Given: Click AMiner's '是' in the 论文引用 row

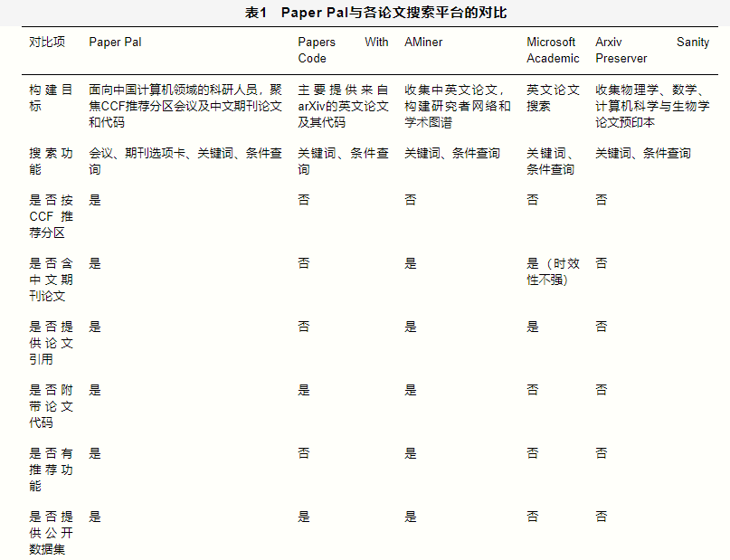Looking at the screenshot, I should (410, 327).
